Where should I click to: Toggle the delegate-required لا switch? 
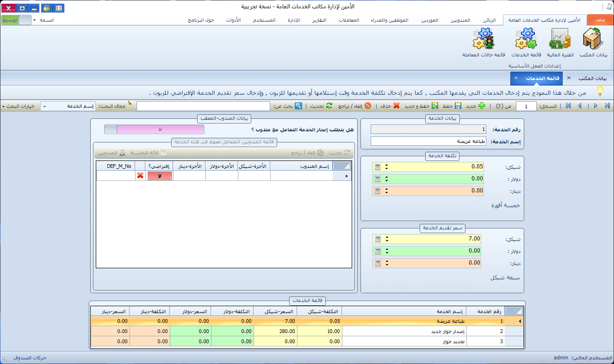[x=154, y=130]
